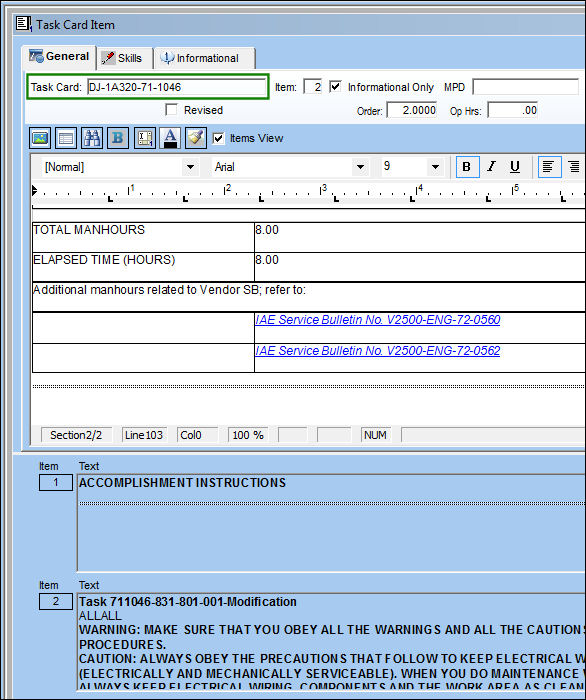This screenshot has height=700, width=586.
Task: Open the font size 9 dropdown
Action: (x=435, y=167)
